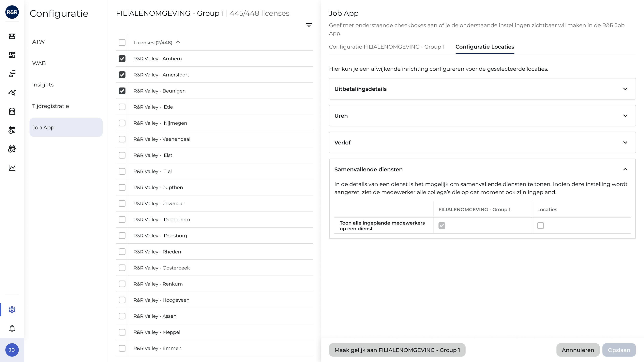The image size is (644, 362).
Task: Open the notifications bell icon
Action: 12,328
